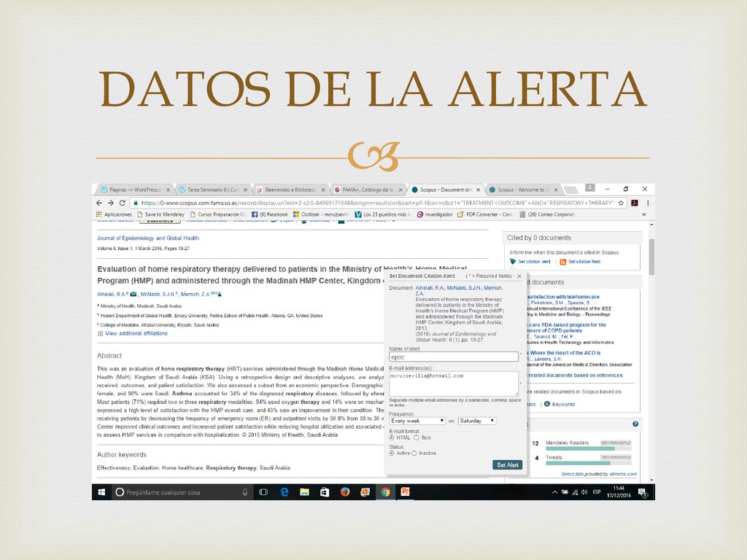Show more bookmarks via the double chevron
This screenshot has height=560, width=747.
(643, 214)
